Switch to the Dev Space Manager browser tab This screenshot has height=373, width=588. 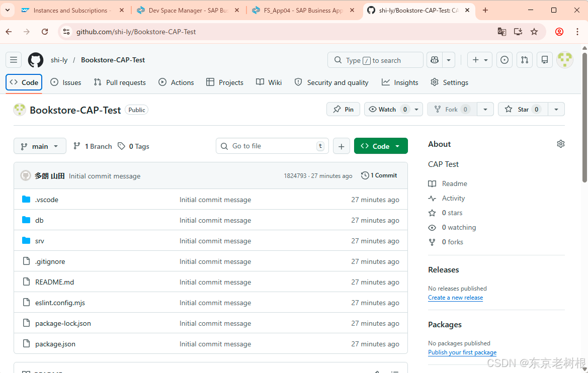coord(188,10)
